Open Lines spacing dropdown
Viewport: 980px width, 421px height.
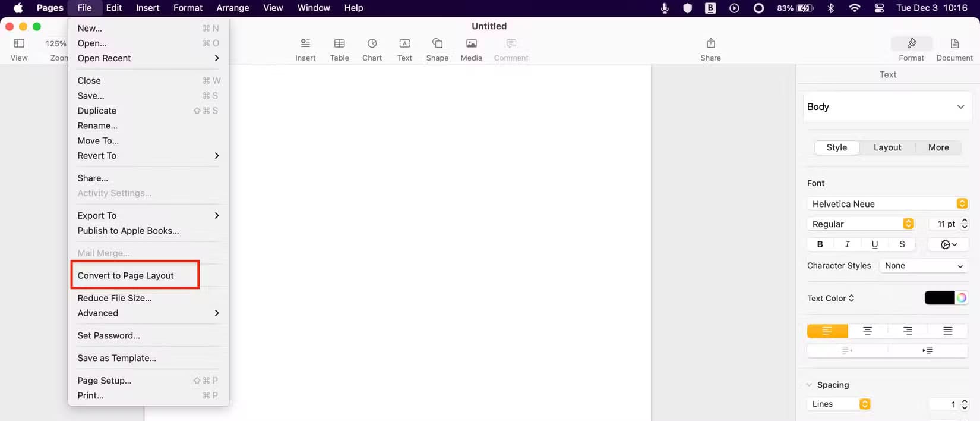pyautogui.click(x=839, y=404)
